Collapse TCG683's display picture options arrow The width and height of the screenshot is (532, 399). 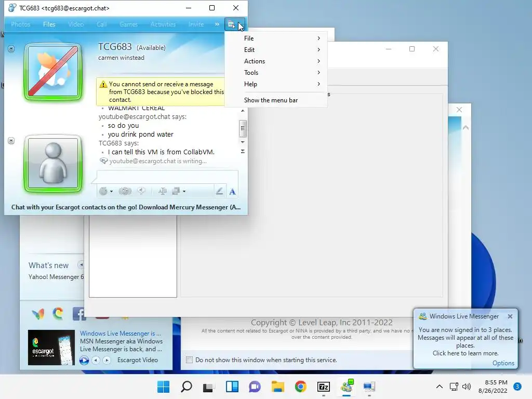[x=11, y=49]
